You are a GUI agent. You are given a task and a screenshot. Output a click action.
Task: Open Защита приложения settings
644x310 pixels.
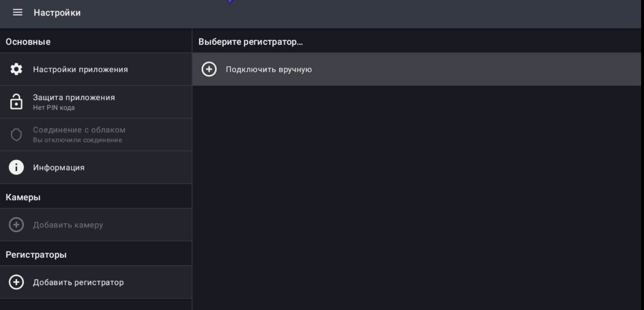(74, 98)
